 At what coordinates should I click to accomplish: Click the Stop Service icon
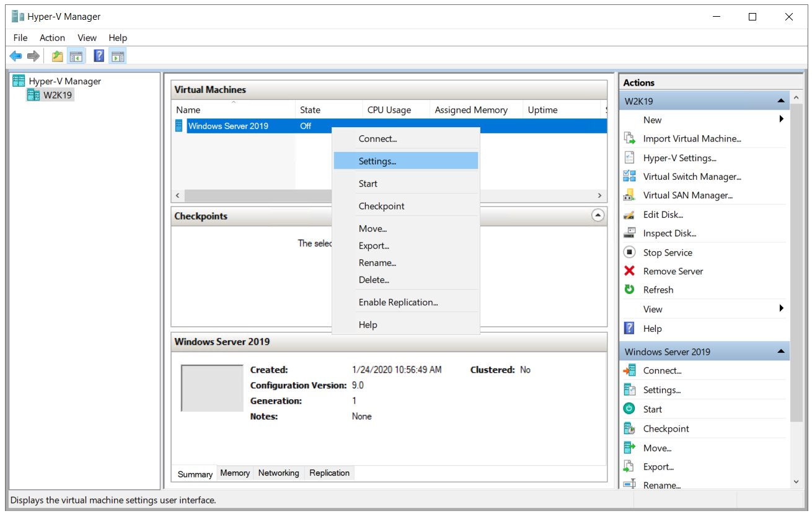click(629, 252)
